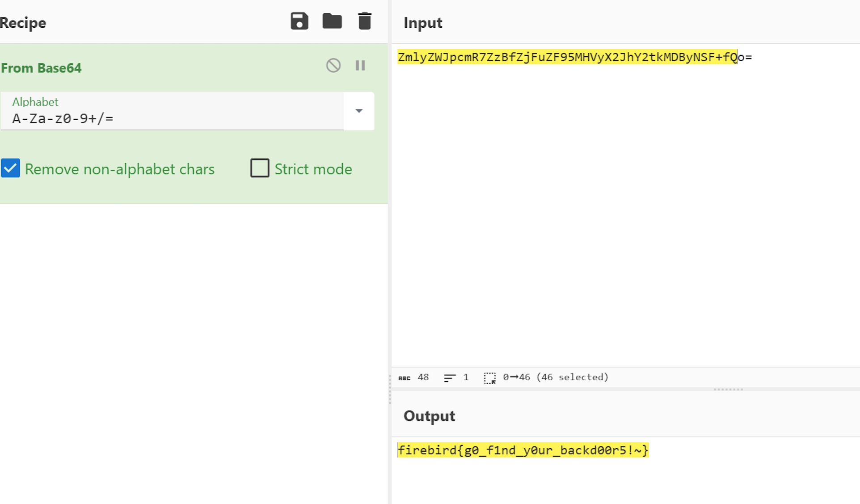Click the Strict mode label
860x504 pixels.
coord(313,169)
